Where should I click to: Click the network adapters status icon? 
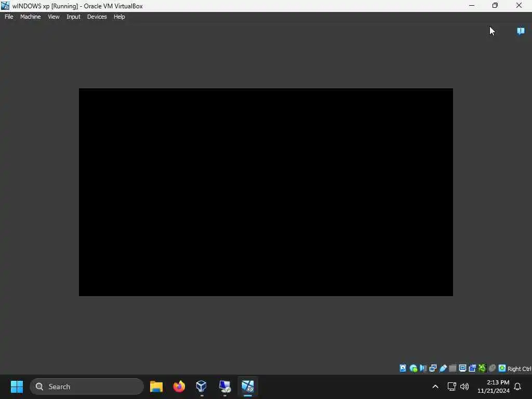click(x=433, y=368)
